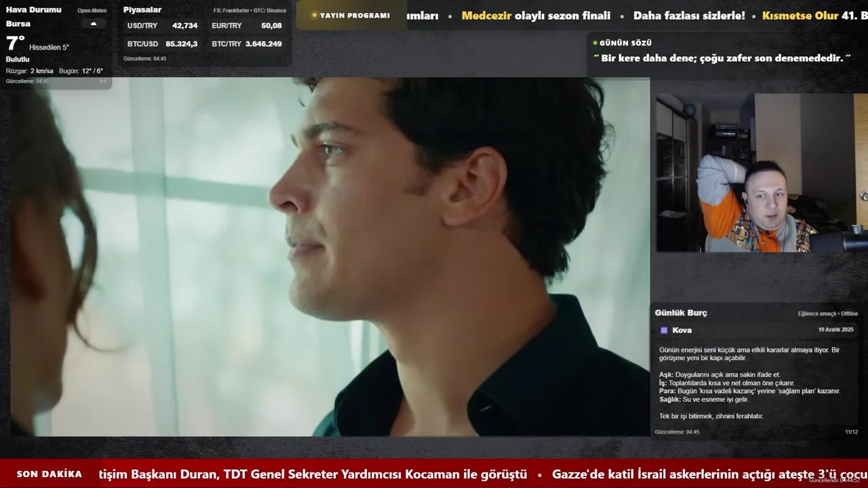Click the Bulutlu weather condition
868x488 pixels.
coord(18,59)
